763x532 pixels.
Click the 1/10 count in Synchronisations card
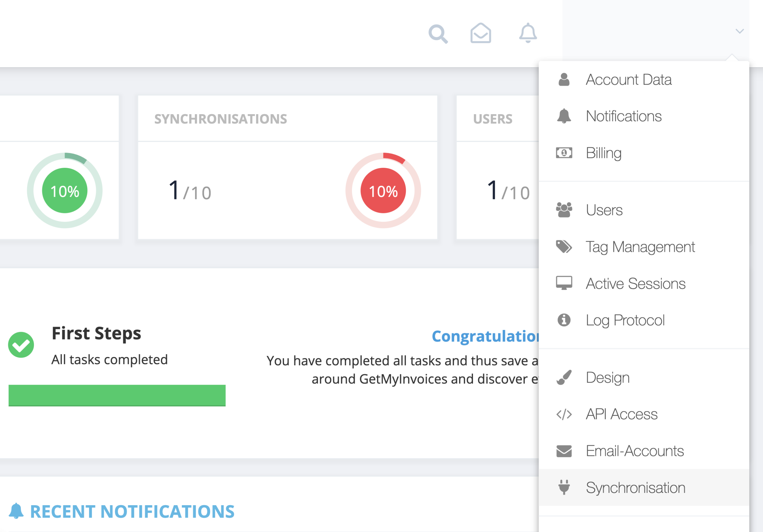coord(190,190)
